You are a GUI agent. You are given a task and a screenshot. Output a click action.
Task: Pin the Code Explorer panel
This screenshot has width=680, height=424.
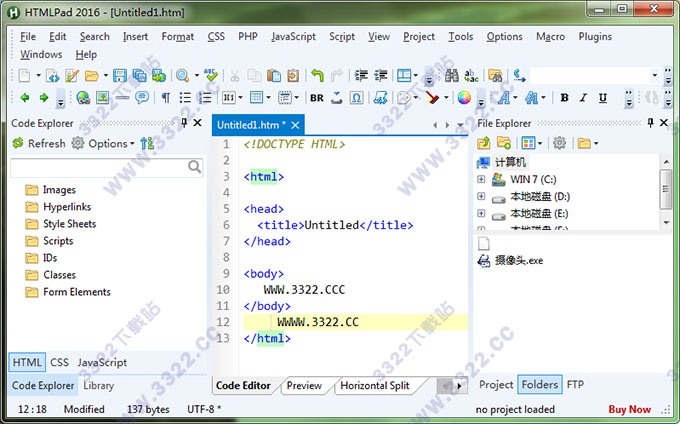184,123
